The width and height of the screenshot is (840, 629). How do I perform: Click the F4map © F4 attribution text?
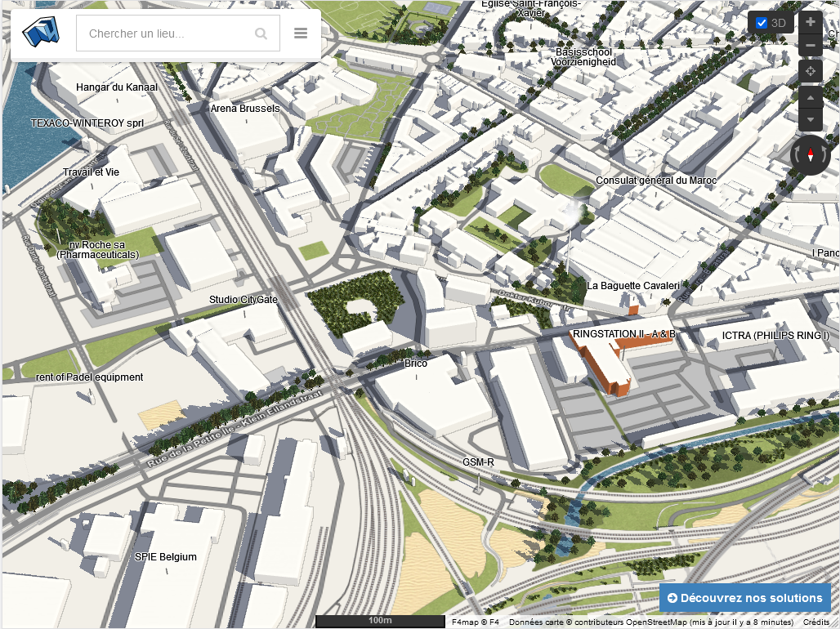coord(475,622)
